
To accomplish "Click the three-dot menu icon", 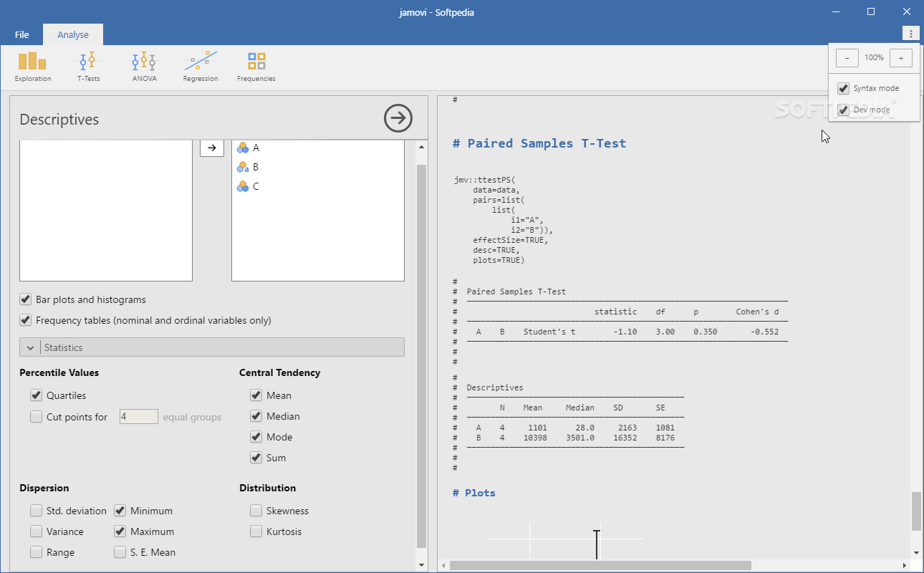I will [x=910, y=34].
